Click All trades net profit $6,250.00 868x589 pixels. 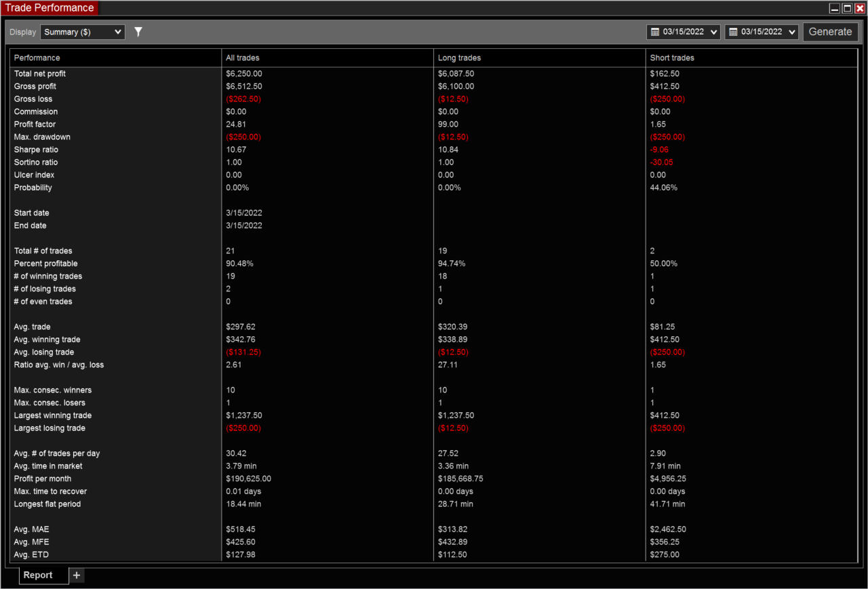pyautogui.click(x=244, y=73)
